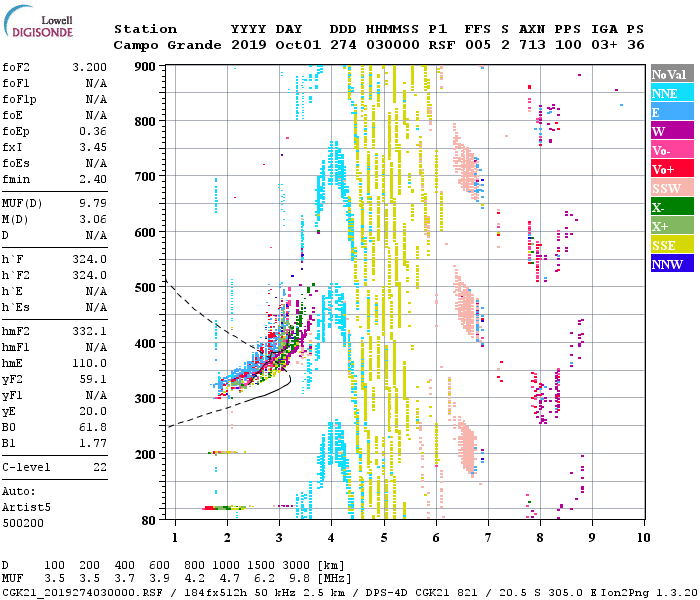The height and width of the screenshot is (600, 700).
Task: Click the MUF 4.7 value for 1000 km
Action: [229, 579]
